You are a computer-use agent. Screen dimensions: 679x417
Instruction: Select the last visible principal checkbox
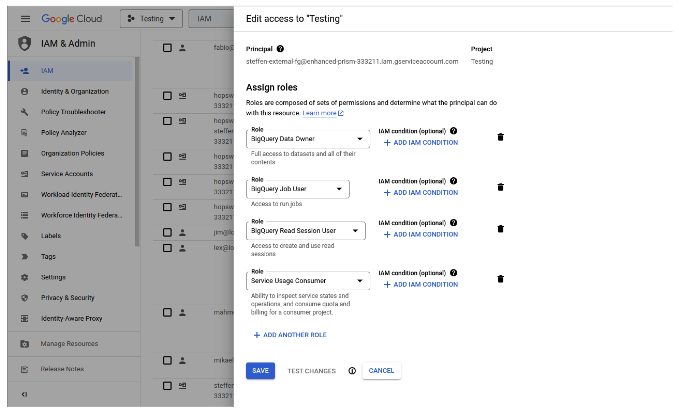(168, 384)
